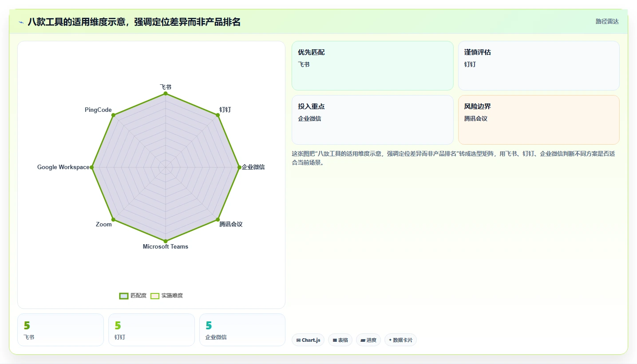Click the 钉钉 stat card showing 5
The width and height of the screenshot is (637, 364).
click(x=151, y=330)
